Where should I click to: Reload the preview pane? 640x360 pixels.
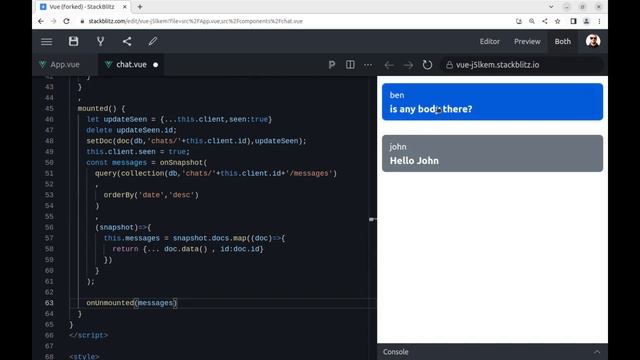pyautogui.click(x=427, y=64)
